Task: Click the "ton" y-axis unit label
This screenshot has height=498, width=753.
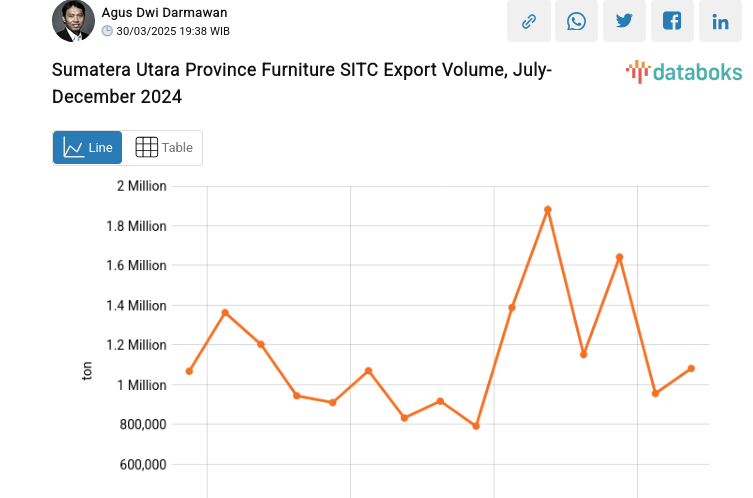Action: click(87, 370)
